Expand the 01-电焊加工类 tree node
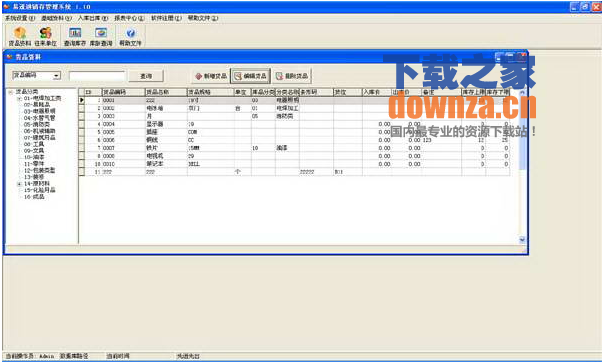Screen dimensions: 603x363 pyautogui.click(x=19, y=99)
